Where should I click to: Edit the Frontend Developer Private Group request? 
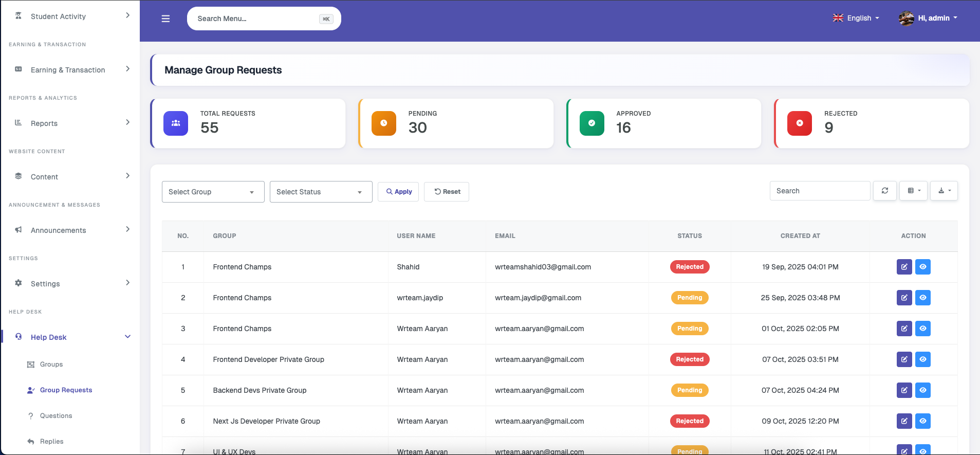pyautogui.click(x=904, y=359)
